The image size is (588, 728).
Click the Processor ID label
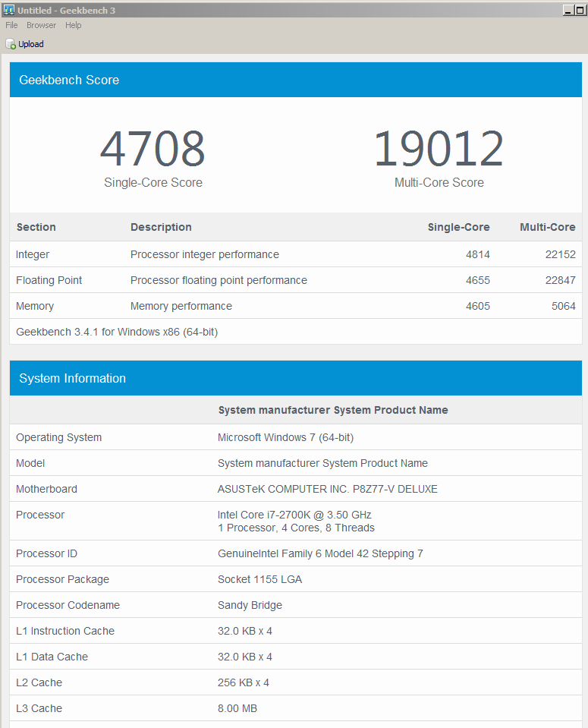point(46,553)
